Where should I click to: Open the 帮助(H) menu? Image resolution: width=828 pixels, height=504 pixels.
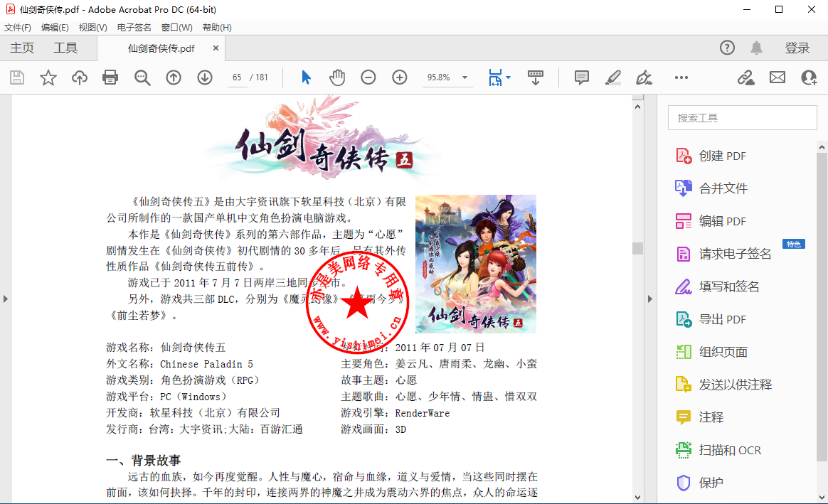217,28
